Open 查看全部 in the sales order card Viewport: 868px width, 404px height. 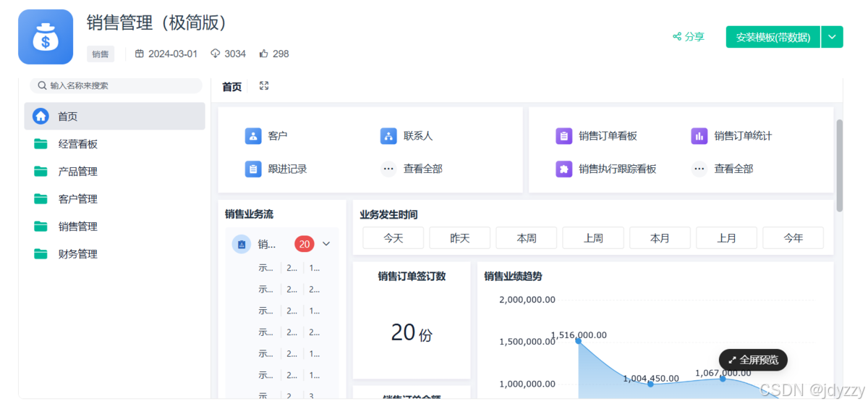[x=733, y=169]
